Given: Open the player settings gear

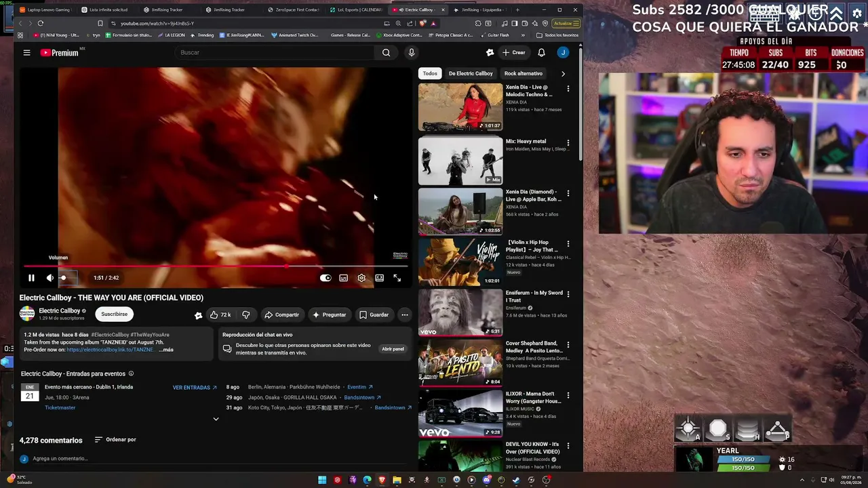Looking at the screenshot, I should tap(361, 278).
